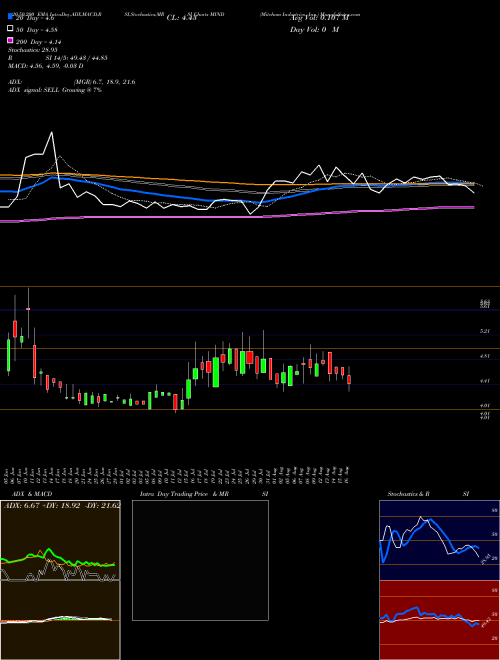This screenshot has width=500, height=660.
Task: Click the empty Intra Day Trading chart box
Action: click(x=200, y=560)
